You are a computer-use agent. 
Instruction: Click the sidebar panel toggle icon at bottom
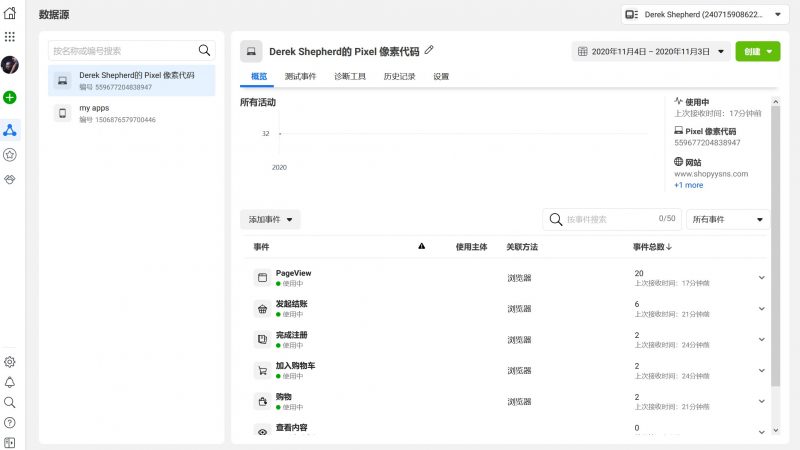(x=10, y=443)
